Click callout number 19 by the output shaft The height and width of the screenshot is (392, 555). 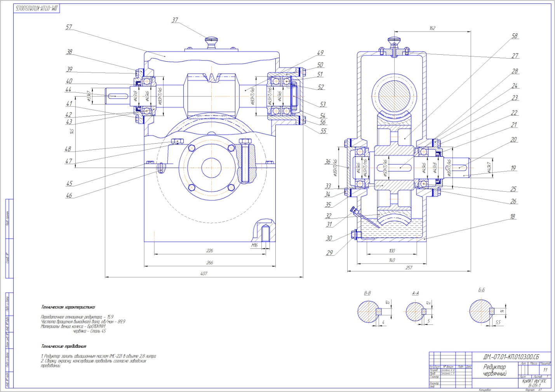click(513, 168)
